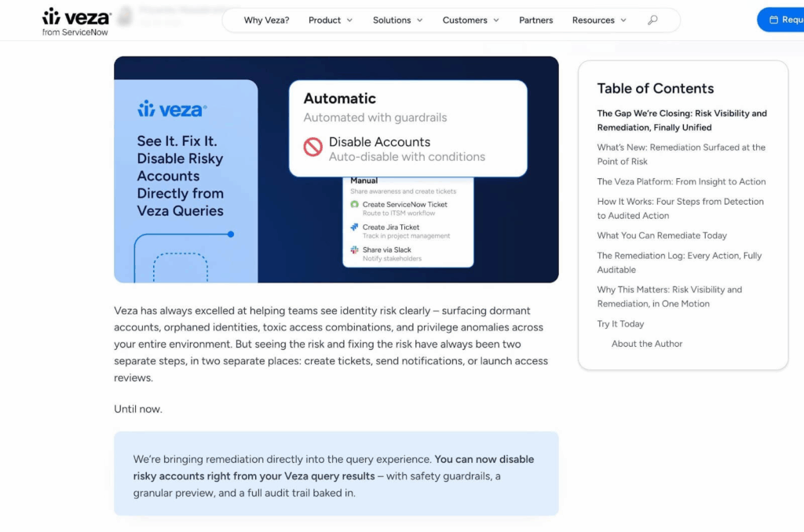Expand the Resources dropdown menu

pos(599,20)
